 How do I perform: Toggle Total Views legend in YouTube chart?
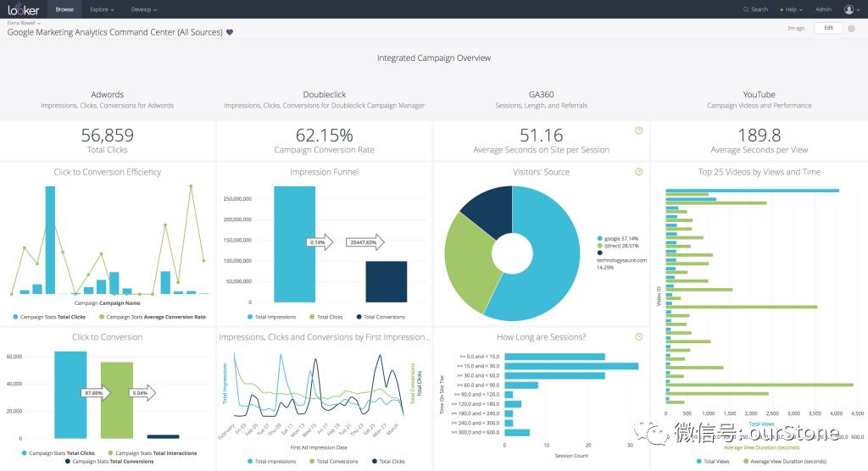click(x=713, y=462)
